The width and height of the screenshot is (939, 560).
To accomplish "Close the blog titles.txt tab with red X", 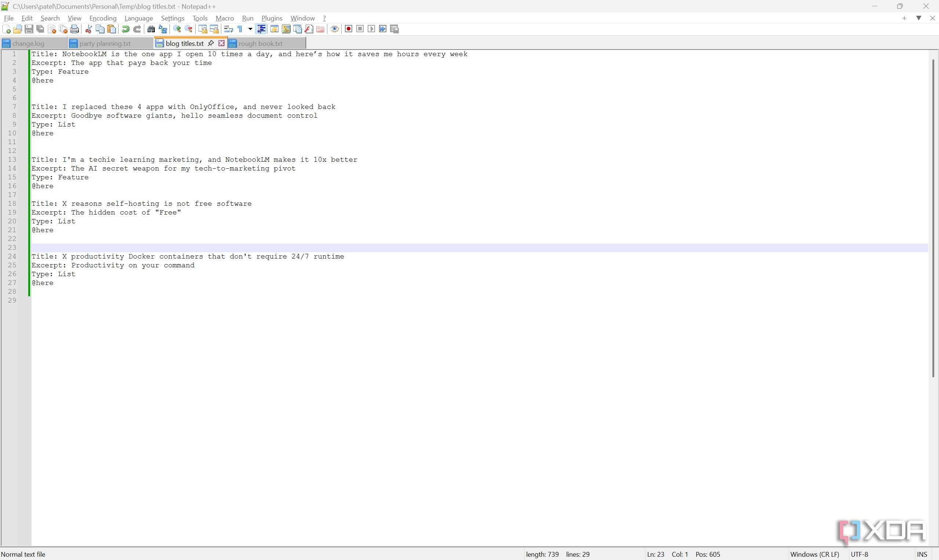I will click(x=222, y=43).
